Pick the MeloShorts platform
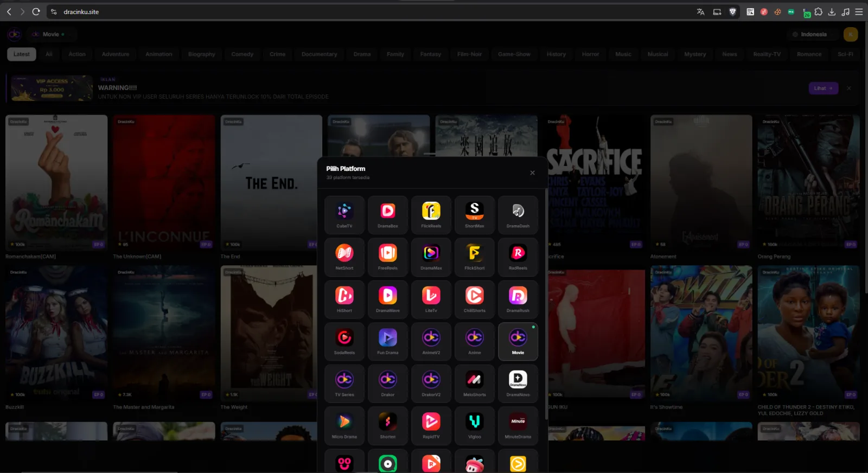This screenshot has width=868, height=473. point(475,383)
